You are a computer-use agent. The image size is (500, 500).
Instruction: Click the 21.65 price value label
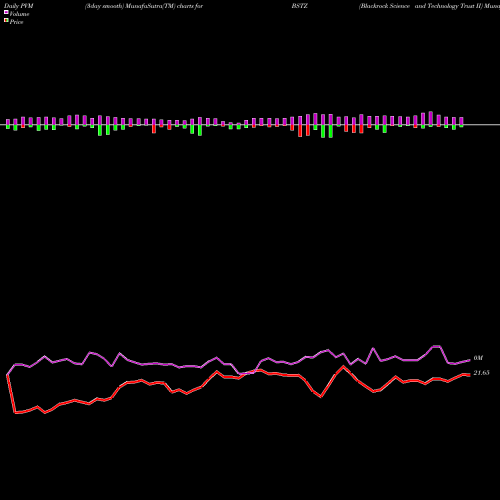coord(481,373)
